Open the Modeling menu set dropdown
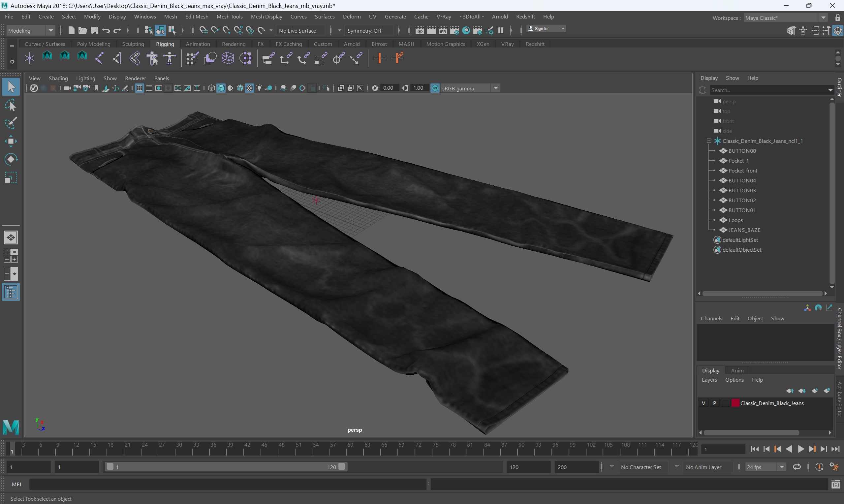 (30, 31)
